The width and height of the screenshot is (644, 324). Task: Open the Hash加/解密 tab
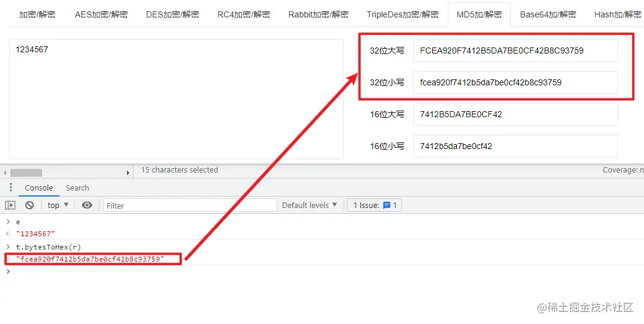tap(618, 15)
